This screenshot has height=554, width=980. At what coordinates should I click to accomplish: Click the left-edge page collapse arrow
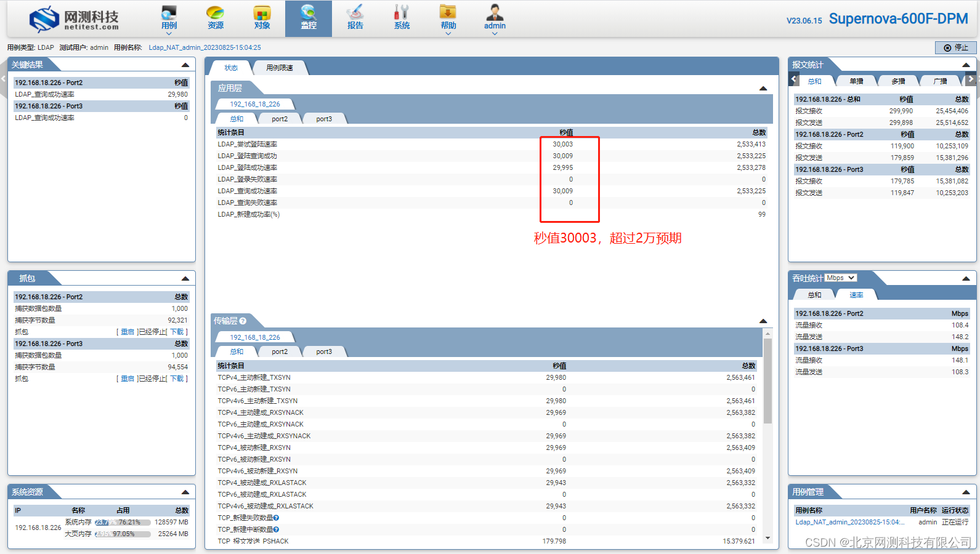[3, 79]
